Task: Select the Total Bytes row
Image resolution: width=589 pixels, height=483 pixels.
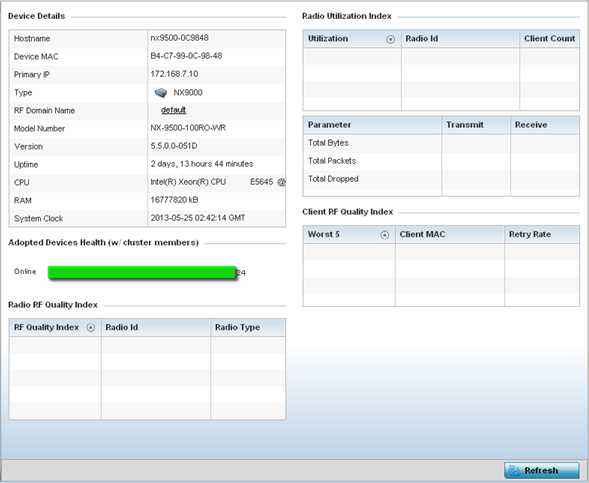Action: pyautogui.click(x=441, y=143)
